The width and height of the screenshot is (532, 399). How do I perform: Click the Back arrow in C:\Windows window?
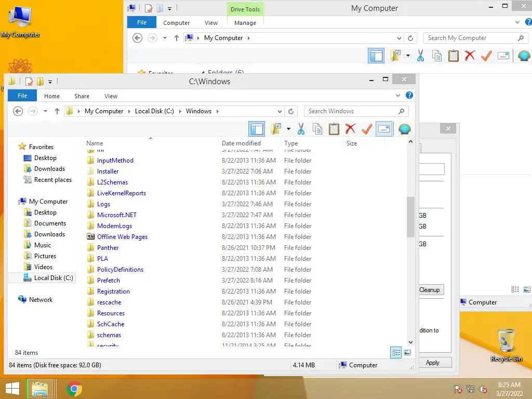click(18, 111)
